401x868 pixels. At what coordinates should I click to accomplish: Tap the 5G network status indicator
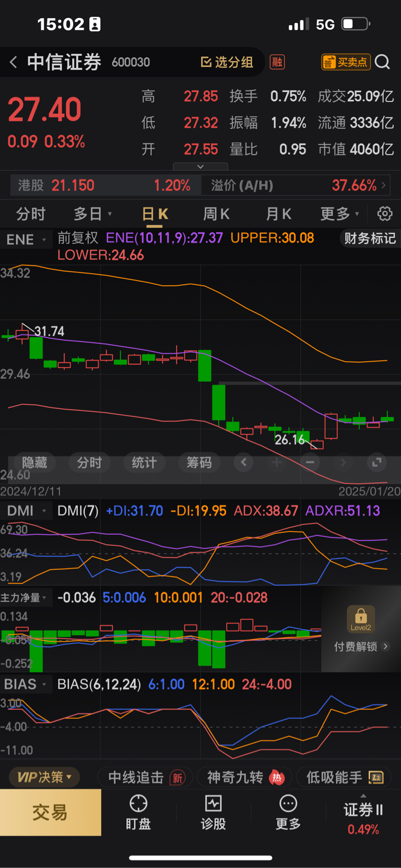click(x=325, y=25)
